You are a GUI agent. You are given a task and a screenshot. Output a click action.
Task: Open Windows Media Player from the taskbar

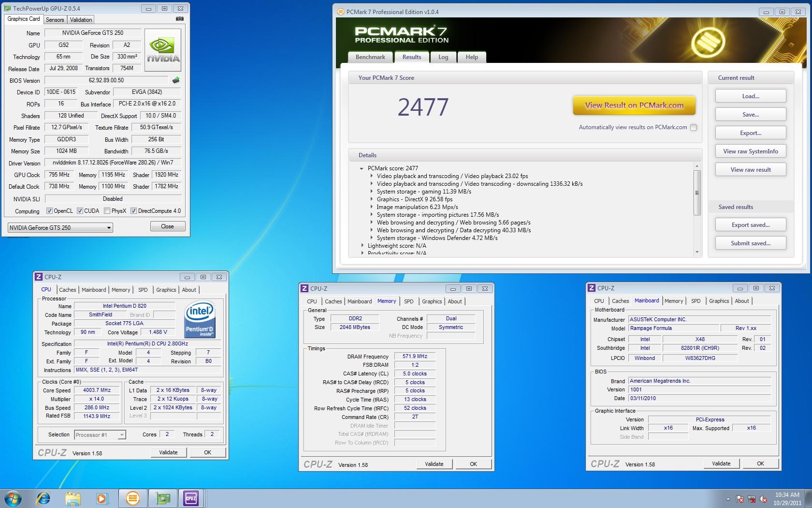(101, 498)
